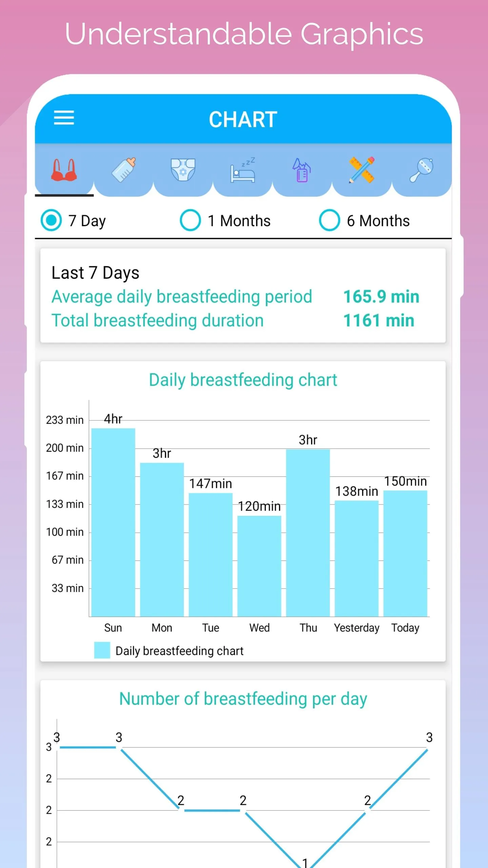This screenshot has height=868, width=488.
Task: Open the hamburger menu
Action: (x=64, y=118)
